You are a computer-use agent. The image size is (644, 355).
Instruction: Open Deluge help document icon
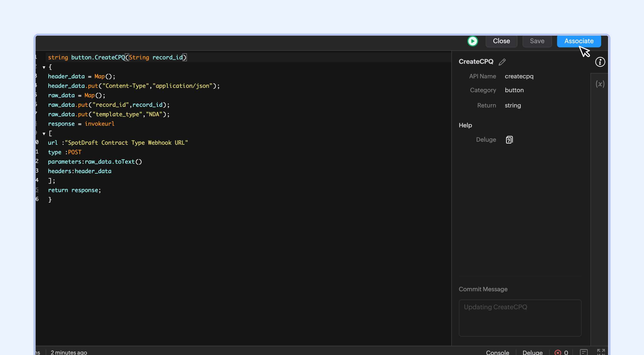pos(509,140)
